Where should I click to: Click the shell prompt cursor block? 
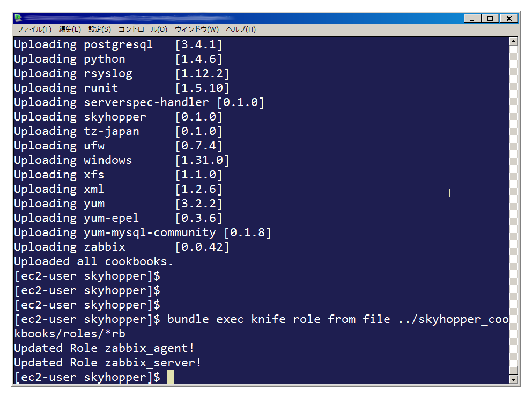click(x=171, y=377)
